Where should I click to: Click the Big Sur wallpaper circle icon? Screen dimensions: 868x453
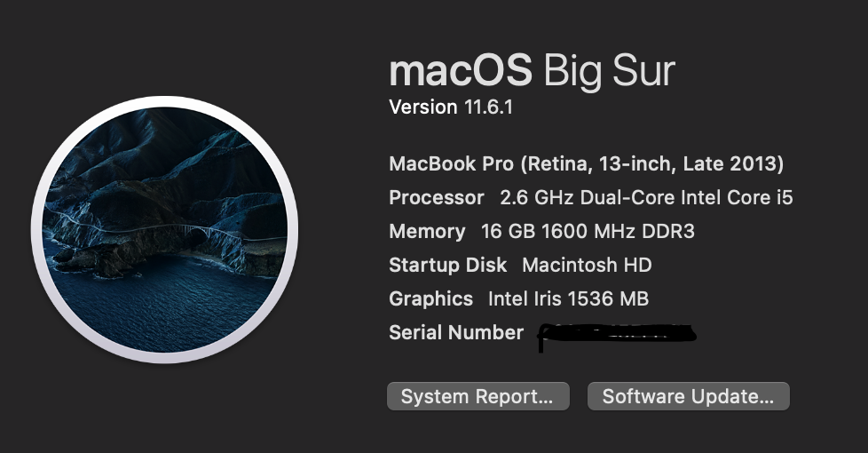click(164, 230)
